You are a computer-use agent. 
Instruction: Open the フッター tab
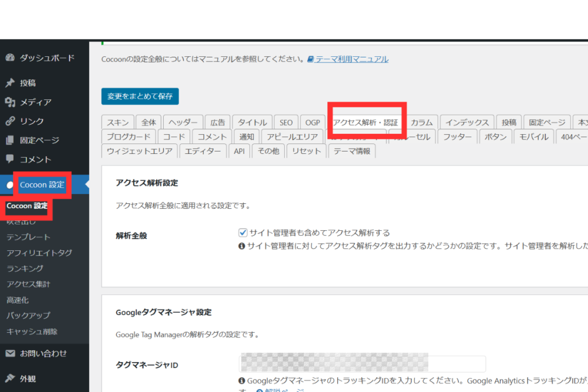[x=457, y=137]
